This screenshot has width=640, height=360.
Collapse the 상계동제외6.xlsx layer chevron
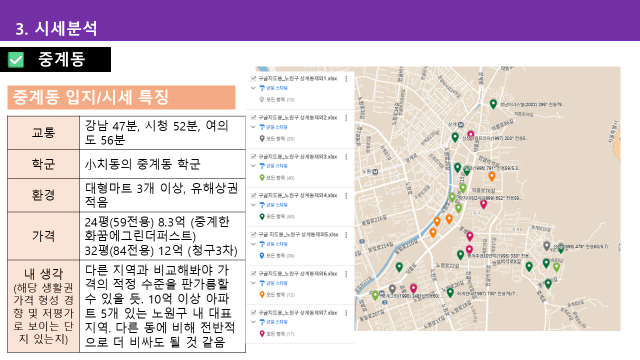pos(253,283)
